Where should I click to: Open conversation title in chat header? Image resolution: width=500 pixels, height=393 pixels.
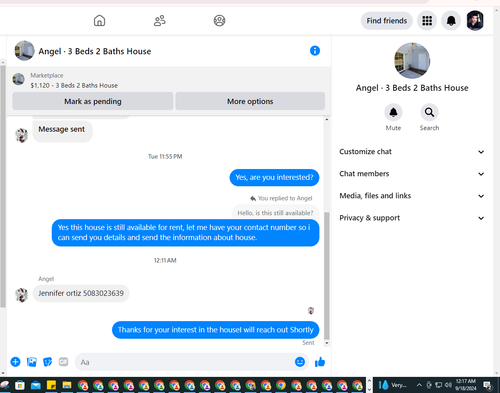pos(95,51)
